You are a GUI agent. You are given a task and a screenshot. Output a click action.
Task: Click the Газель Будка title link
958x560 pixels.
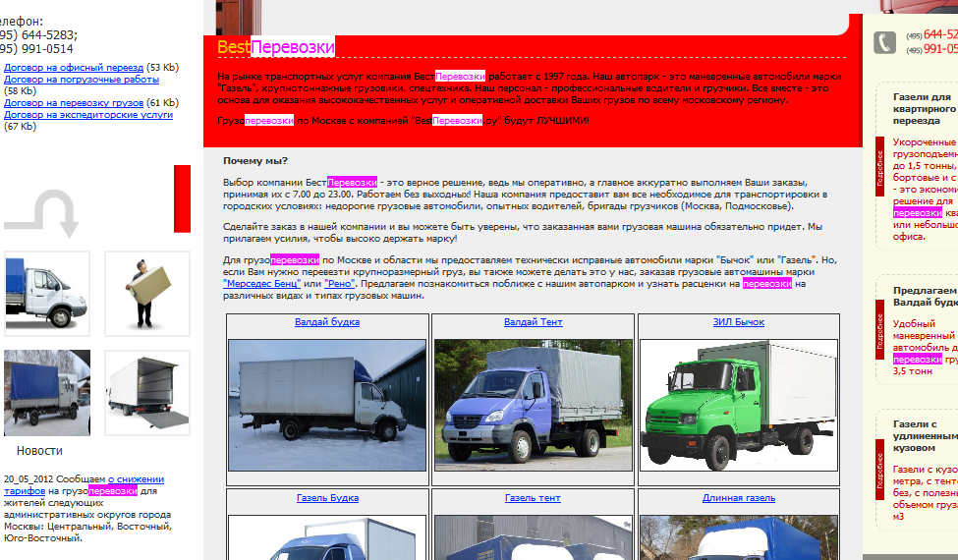coord(327,498)
